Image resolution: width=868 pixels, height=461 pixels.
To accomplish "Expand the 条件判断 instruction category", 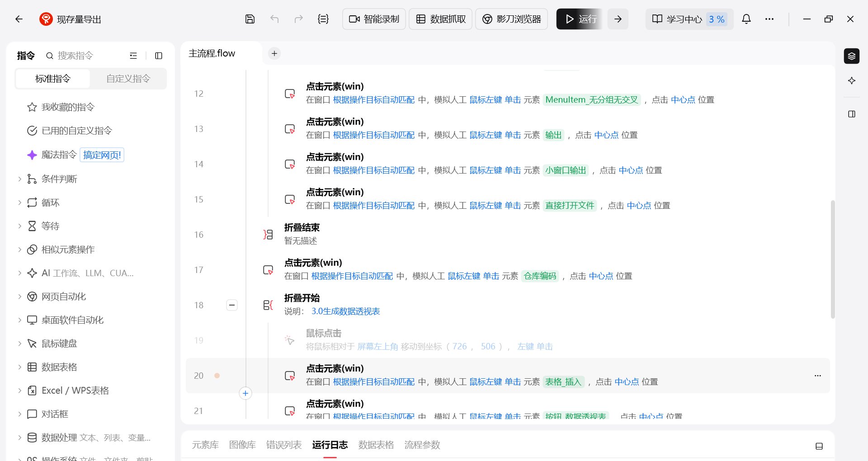I will (19, 179).
